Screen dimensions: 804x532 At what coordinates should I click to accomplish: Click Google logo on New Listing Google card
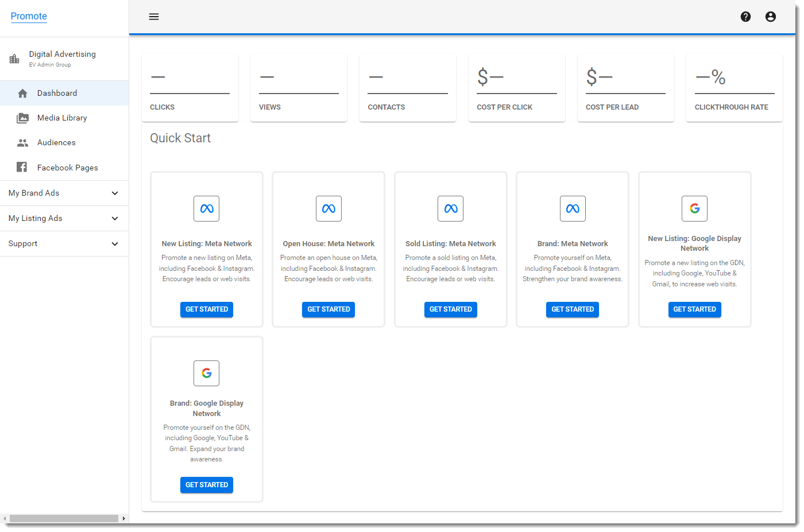pyautogui.click(x=695, y=208)
